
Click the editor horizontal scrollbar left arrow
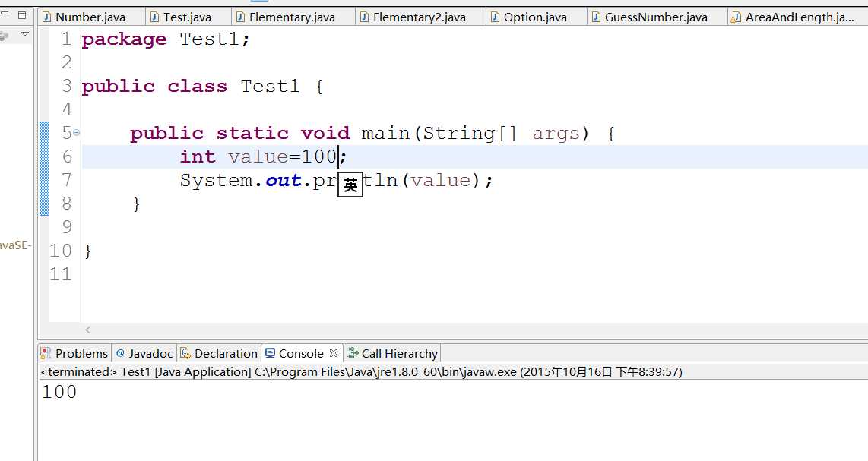[x=87, y=330]
